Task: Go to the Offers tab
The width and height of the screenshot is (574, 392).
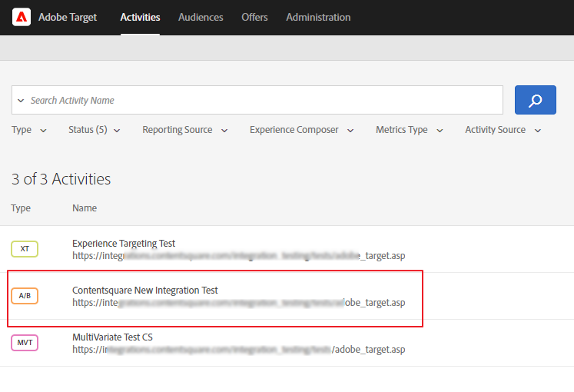Action: [254, 17]
